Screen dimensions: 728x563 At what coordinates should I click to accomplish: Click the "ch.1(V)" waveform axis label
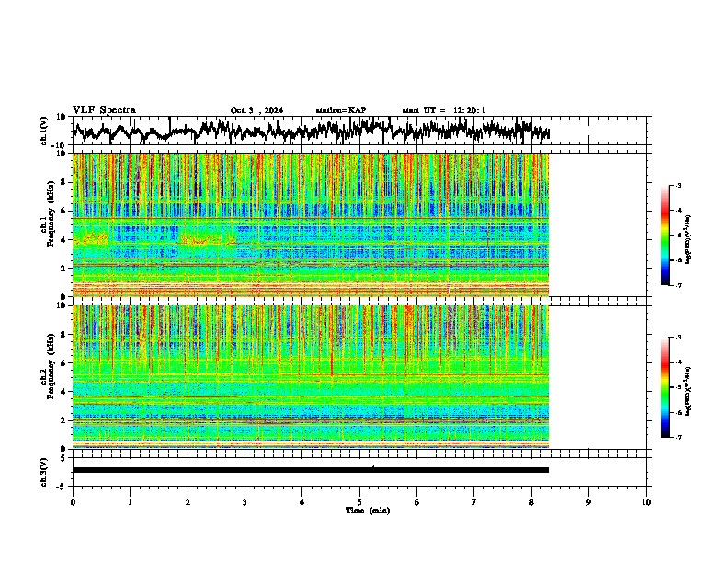tap(44, 131)
